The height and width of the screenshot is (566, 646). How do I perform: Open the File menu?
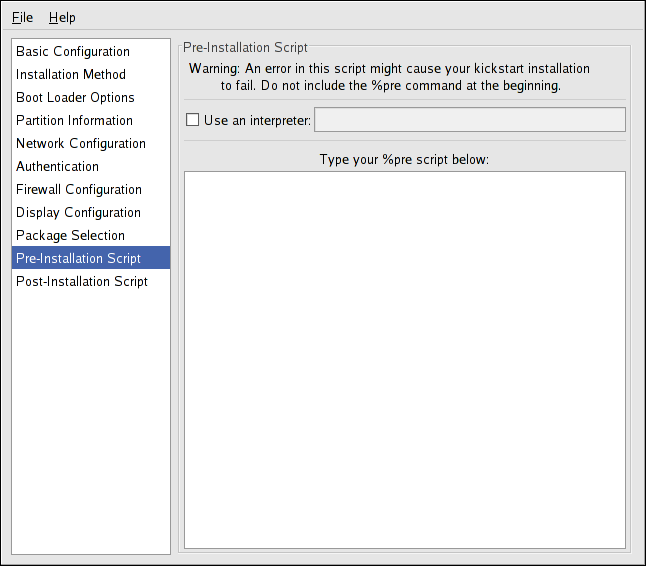22,17
